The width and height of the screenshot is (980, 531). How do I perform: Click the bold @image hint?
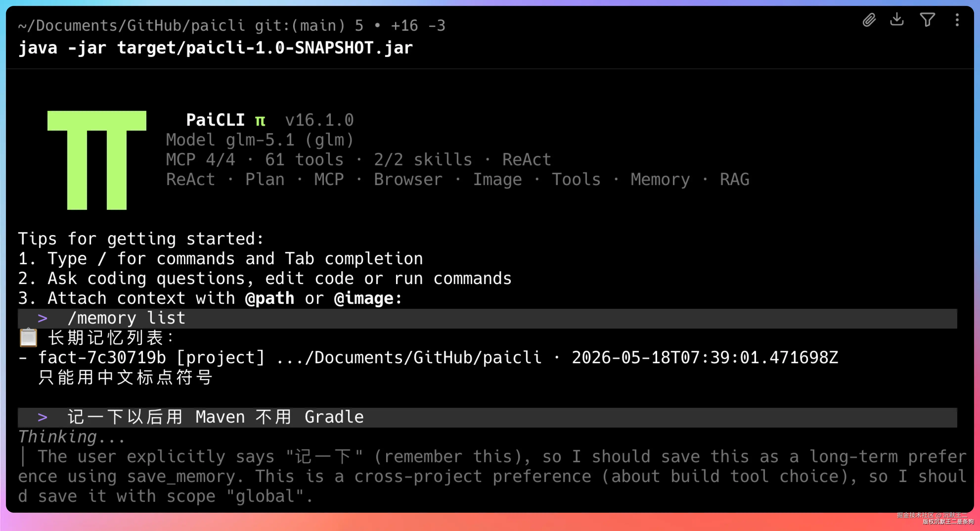(364, 298)
